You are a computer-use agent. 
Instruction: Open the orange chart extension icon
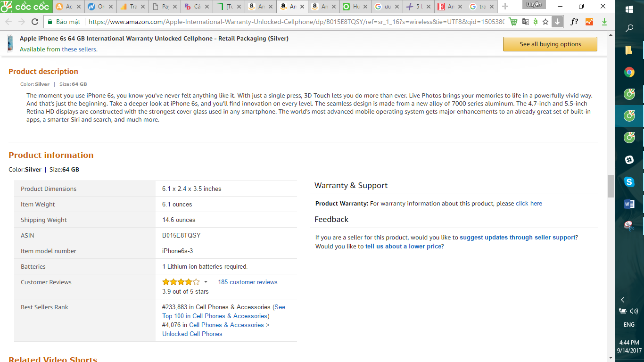click(x=589, y=22)
